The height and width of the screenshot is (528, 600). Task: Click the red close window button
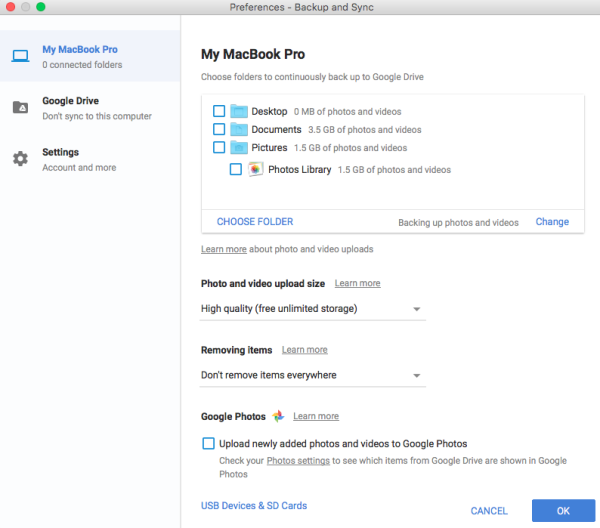tap(10, 7)
